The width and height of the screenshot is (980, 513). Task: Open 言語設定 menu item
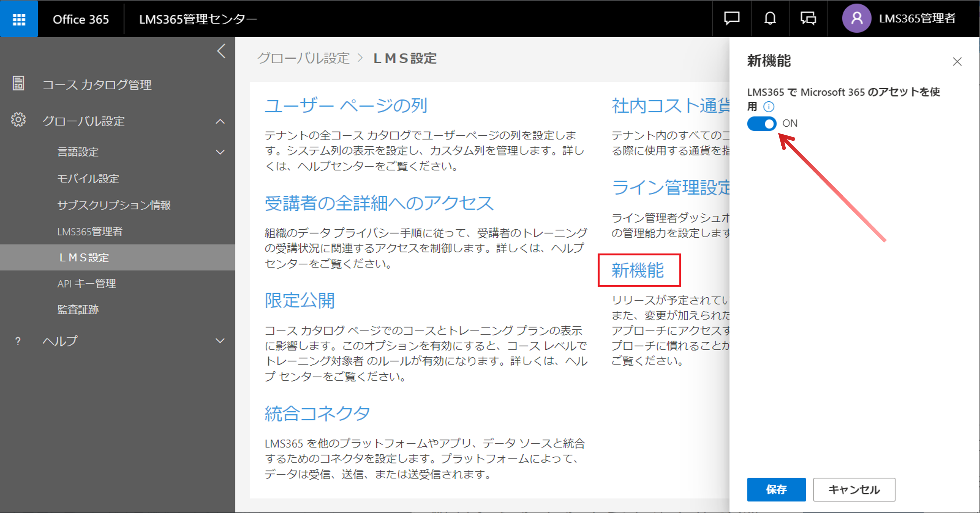78,152
